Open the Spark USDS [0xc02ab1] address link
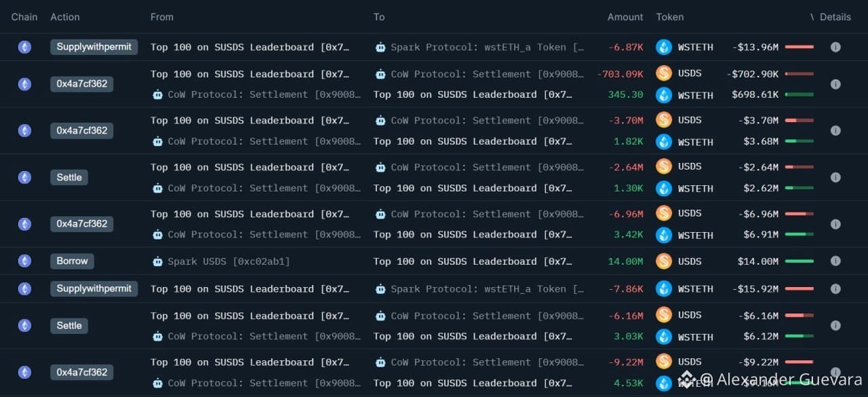The width and height of the screenshot is (868, 397). (229, 261)
